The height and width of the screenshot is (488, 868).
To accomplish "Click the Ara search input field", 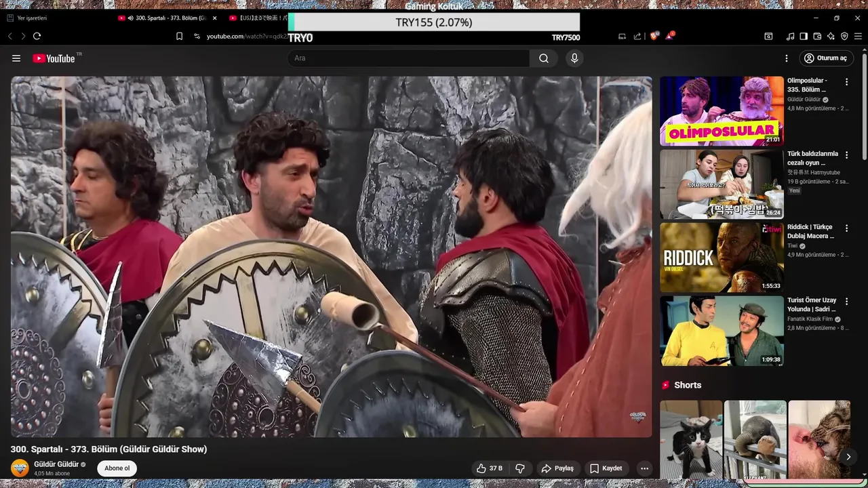I will click(408, 58).
